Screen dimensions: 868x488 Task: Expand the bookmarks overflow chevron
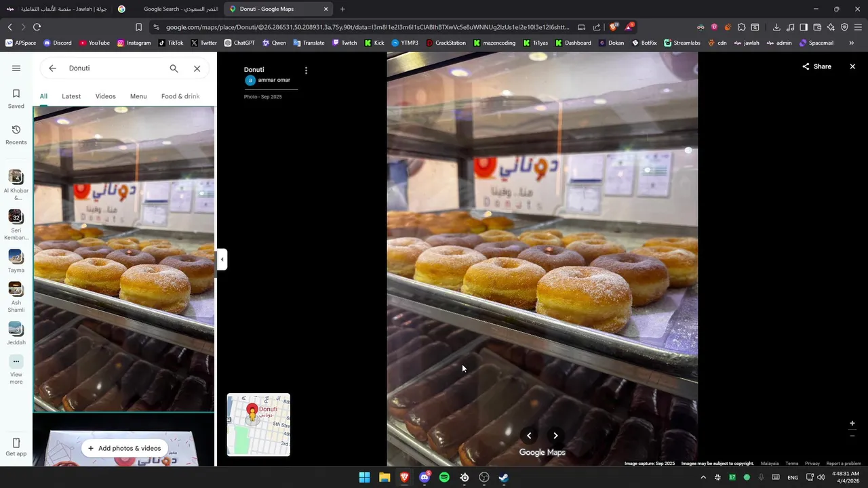point(852,43)
